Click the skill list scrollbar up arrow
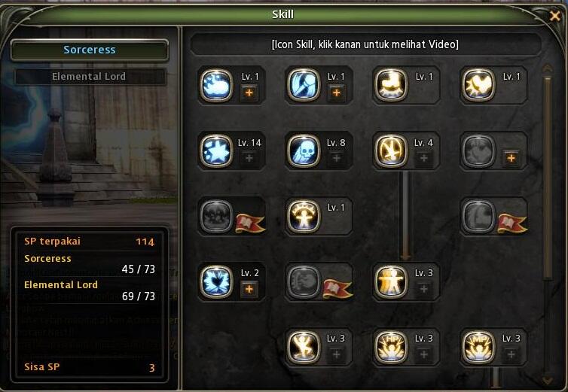 coord(548,68)
